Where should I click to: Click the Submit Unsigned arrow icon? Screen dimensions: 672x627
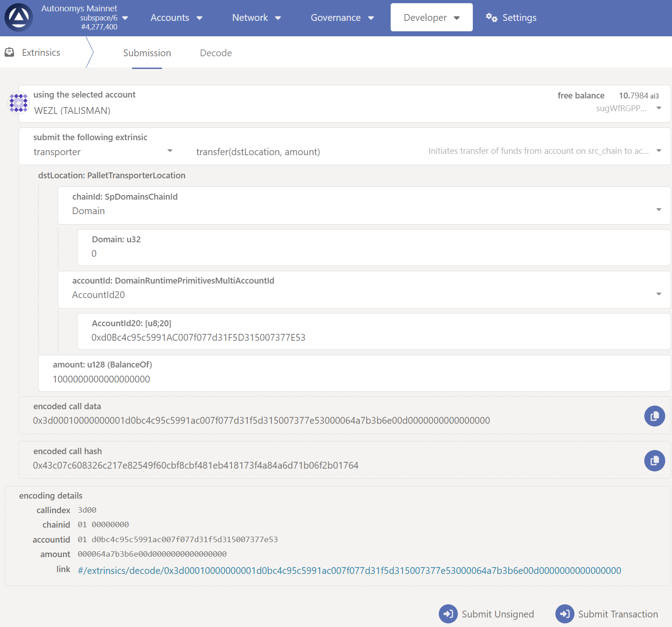click(448, 614)
